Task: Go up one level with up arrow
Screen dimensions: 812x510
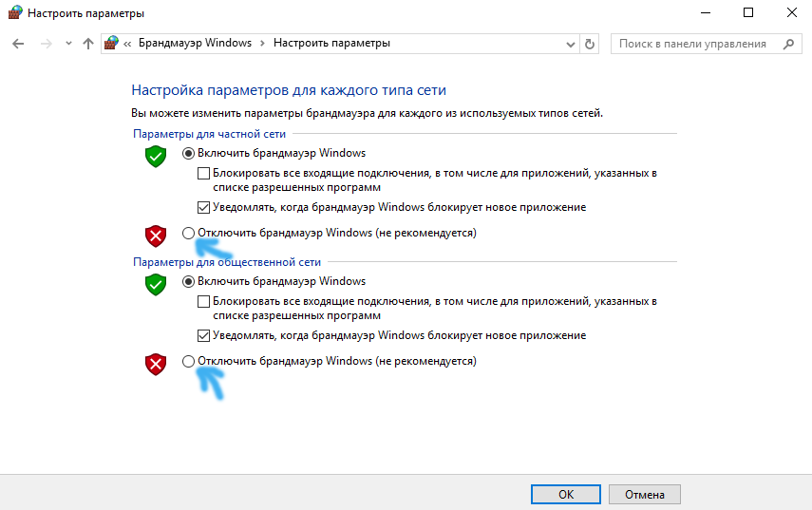Action: coord(88,44)
